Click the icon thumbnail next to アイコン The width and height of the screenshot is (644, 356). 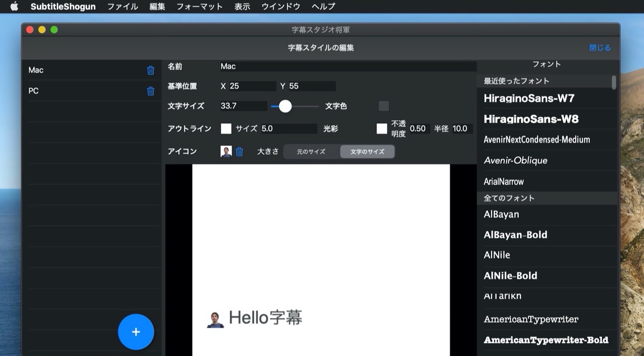click(226, 151)
